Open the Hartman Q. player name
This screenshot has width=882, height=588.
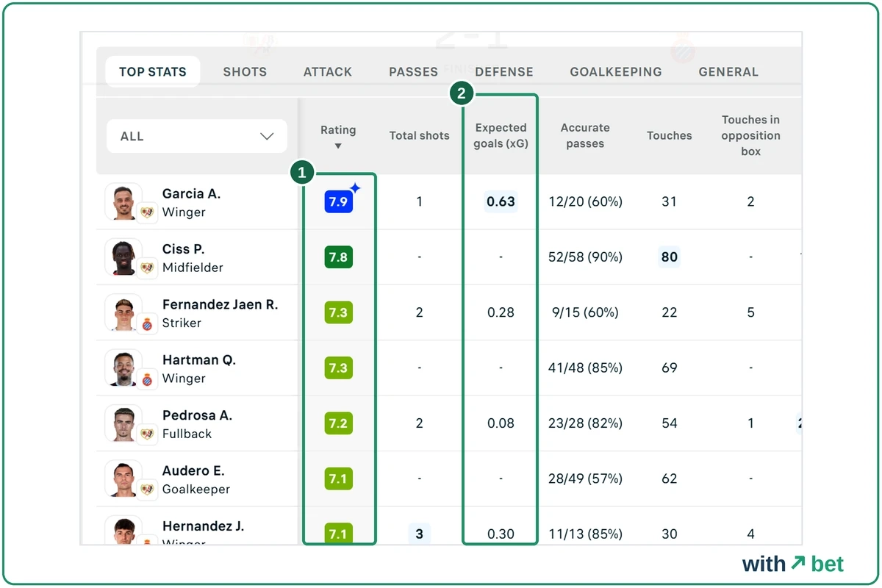[x=199, y=360]
